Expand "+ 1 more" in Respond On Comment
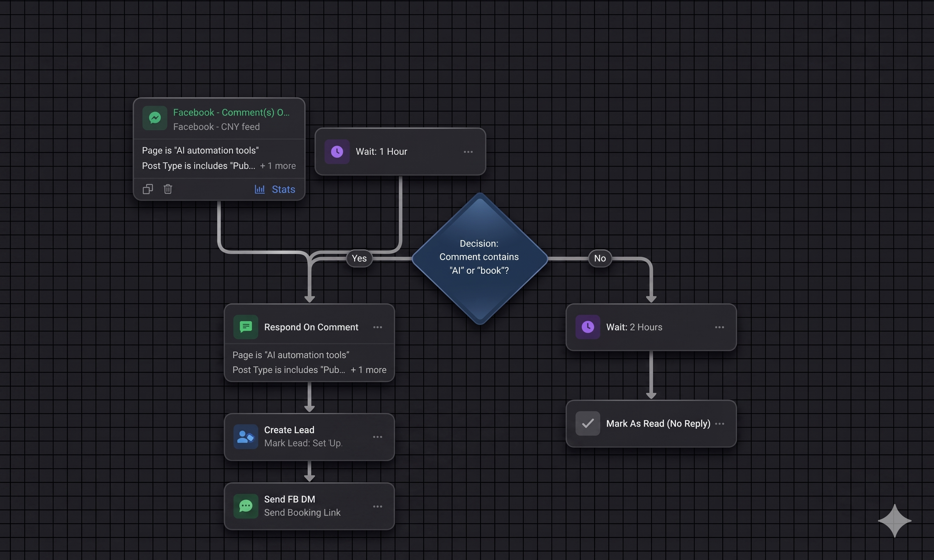 368,370
